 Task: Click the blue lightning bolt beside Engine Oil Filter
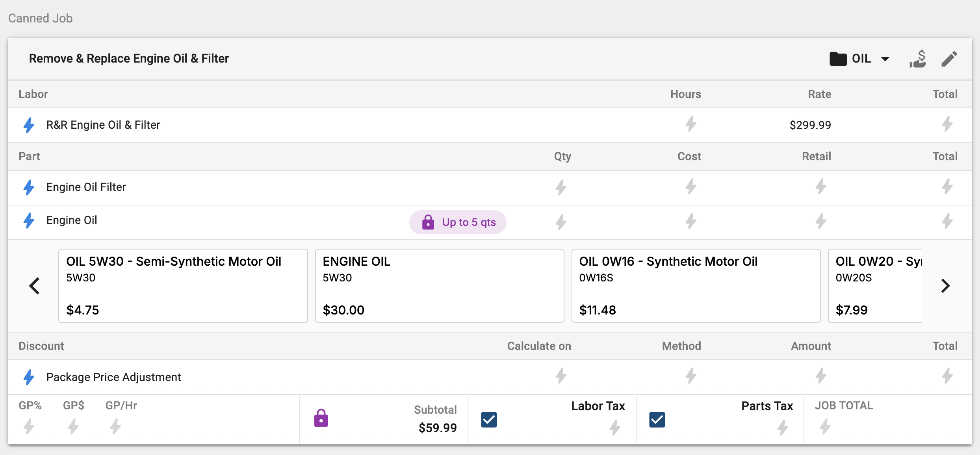pyautogui.click(x=29, y=187)
